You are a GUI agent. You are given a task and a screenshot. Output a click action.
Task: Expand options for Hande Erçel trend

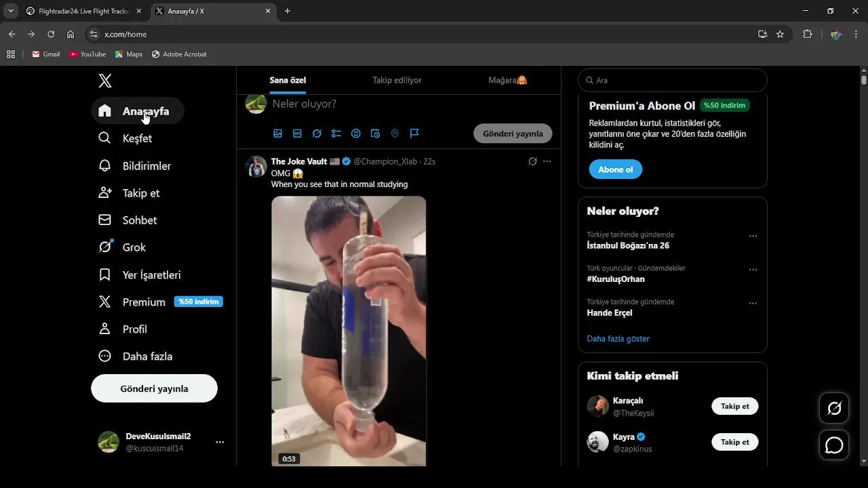point(753,304)
